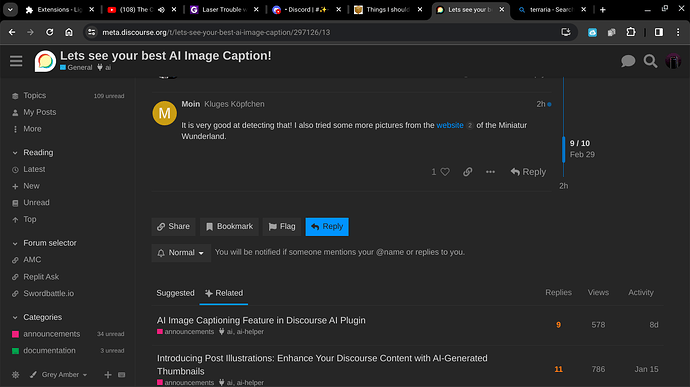Viewport: 690px width, 387px height.
Task: Open Chrome three-dot menu
Action: pos(678,32)
